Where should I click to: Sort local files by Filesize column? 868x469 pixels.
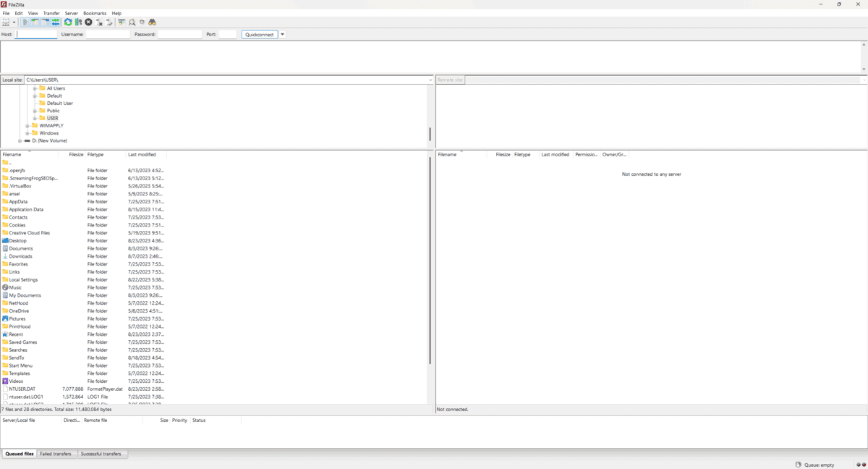tap(72, 154)
